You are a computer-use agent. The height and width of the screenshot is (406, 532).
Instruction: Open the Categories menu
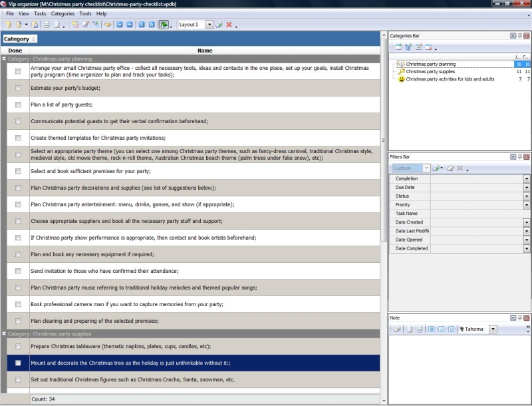pos(63,13)
